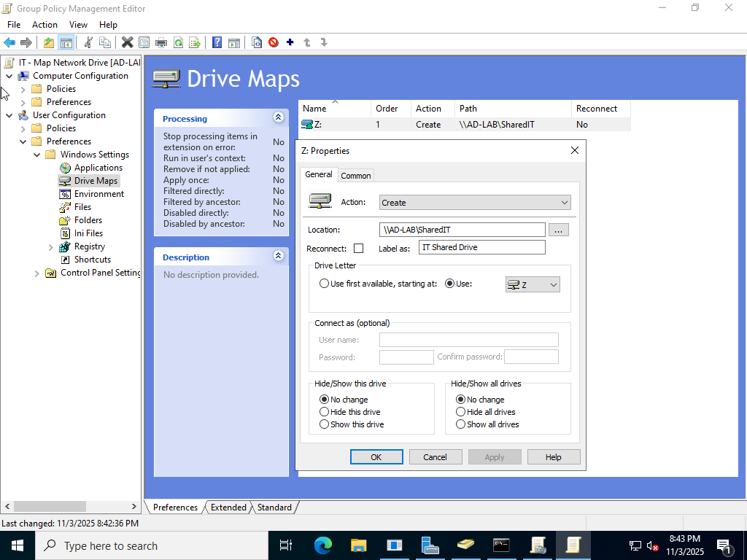Click the Location browse (...) button
This screenshot has width=747, height=560.
[558, 230]
